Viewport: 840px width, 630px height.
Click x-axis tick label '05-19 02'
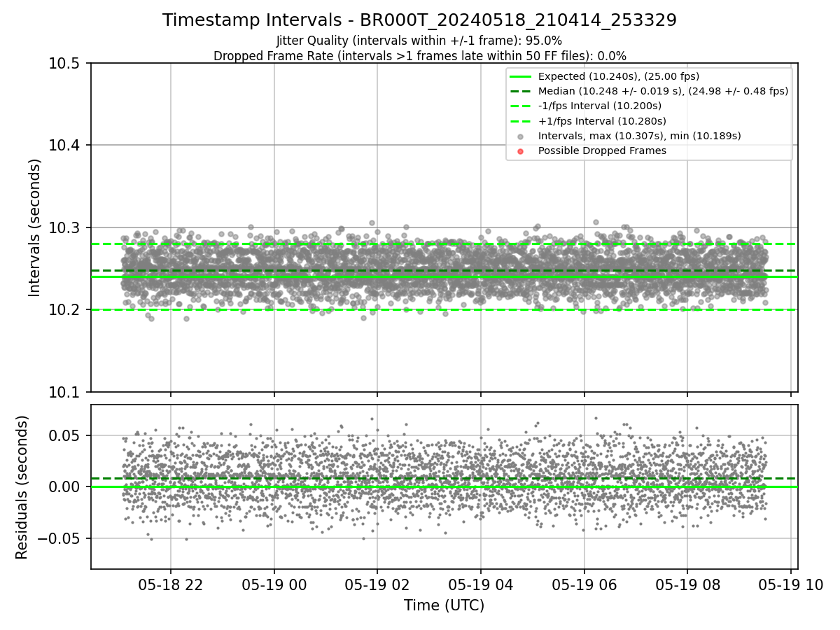tap(377, 586)
